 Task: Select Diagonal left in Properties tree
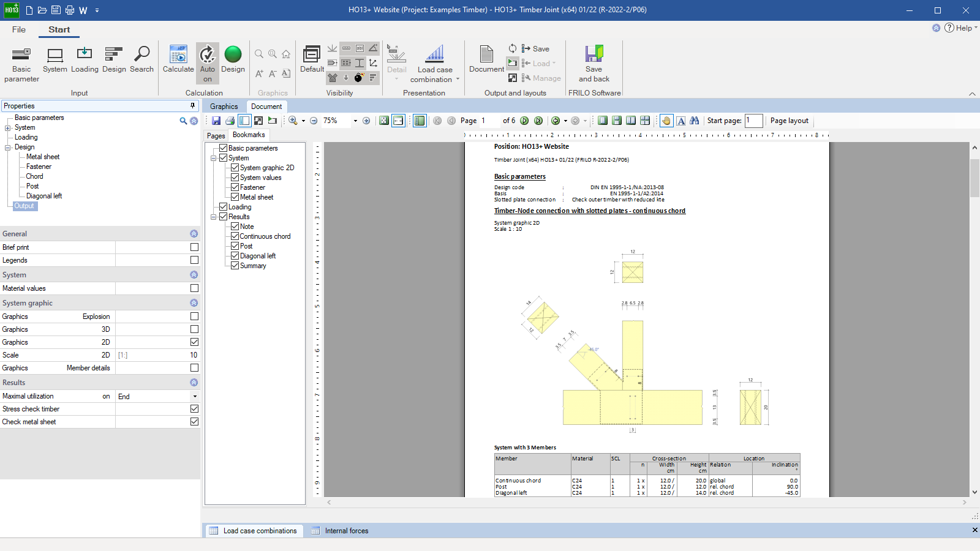pyautogui.click(x=44, y=196)
